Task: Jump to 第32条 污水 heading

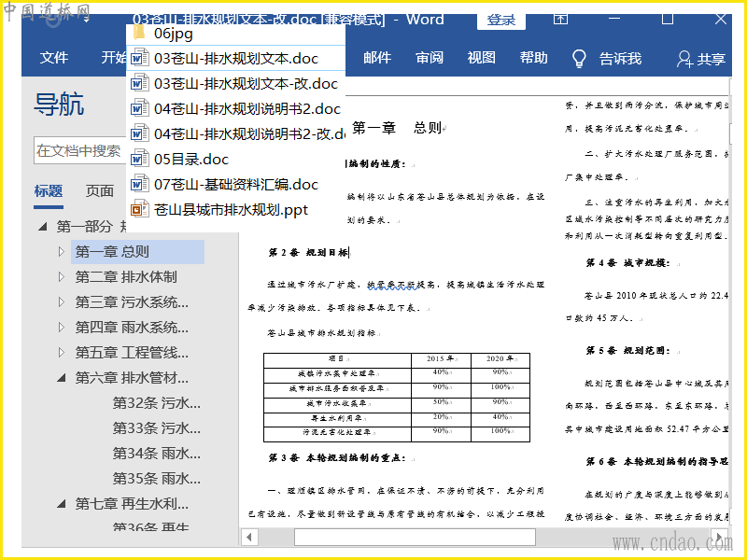Action: pos(156,403)
